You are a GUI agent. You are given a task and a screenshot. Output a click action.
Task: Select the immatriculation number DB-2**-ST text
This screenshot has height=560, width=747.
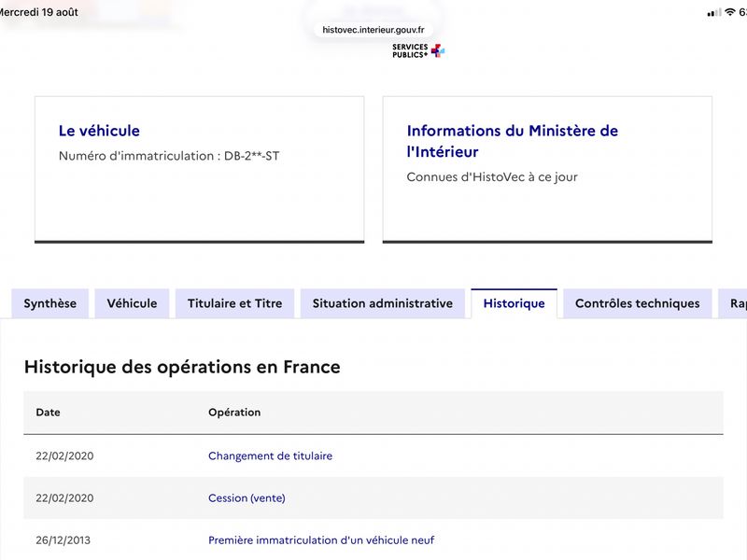coord(251,156)
